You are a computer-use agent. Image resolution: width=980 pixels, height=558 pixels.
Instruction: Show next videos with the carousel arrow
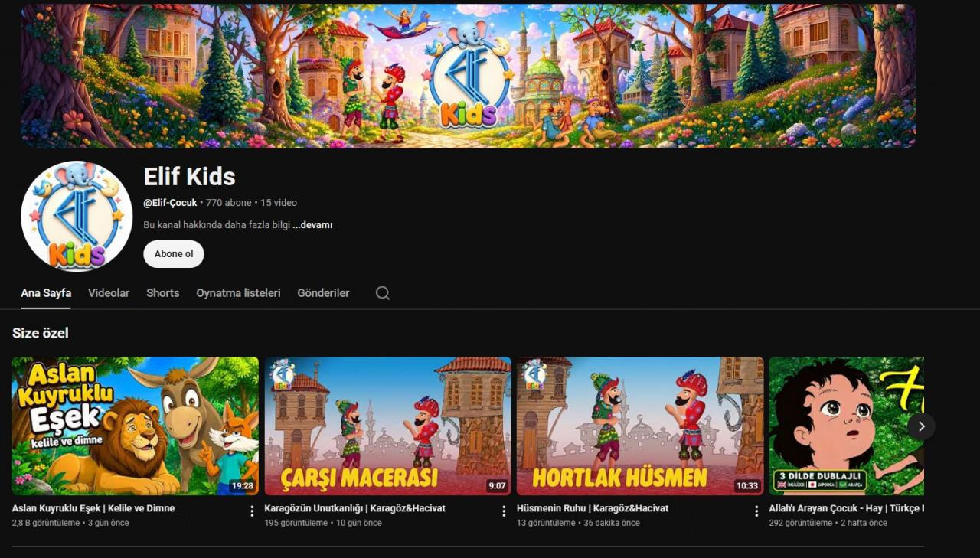click(921, 426)
